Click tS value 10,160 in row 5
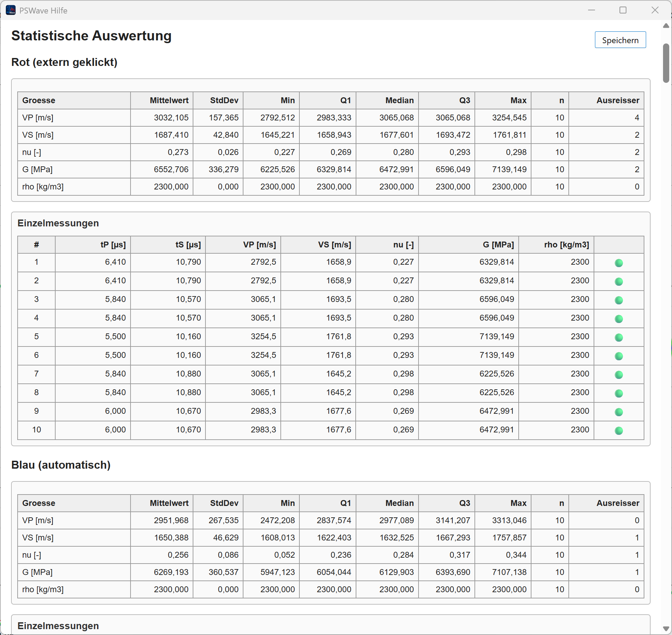 [189, 336]
